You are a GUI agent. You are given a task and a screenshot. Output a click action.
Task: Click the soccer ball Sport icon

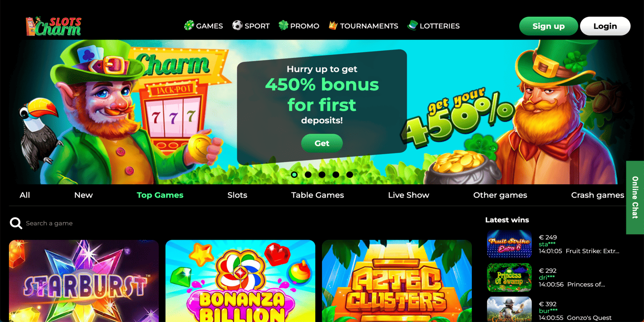pos(237,25)
